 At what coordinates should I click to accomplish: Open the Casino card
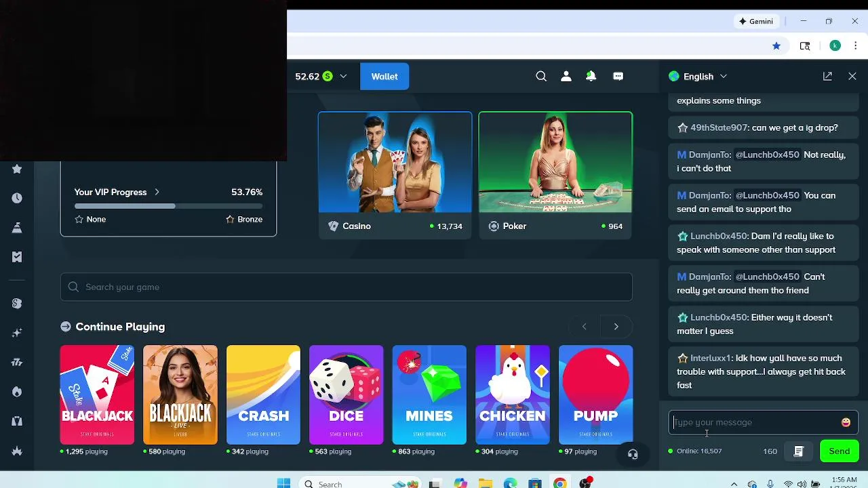[395, 175]
